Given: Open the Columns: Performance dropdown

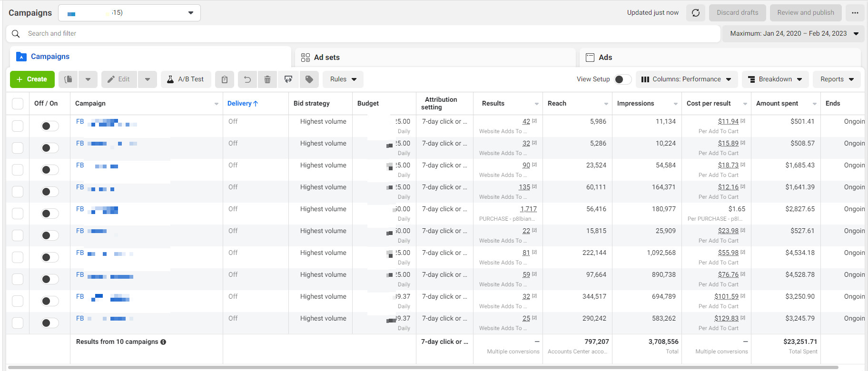Looking at the screenshot, I should click(687, 79).
